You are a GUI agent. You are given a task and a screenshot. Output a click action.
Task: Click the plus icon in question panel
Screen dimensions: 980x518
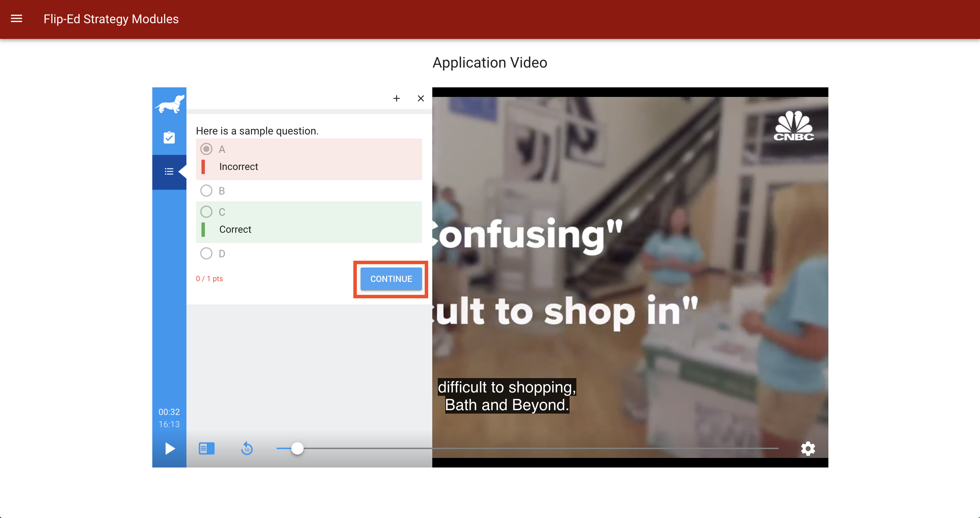click(396, 99)
